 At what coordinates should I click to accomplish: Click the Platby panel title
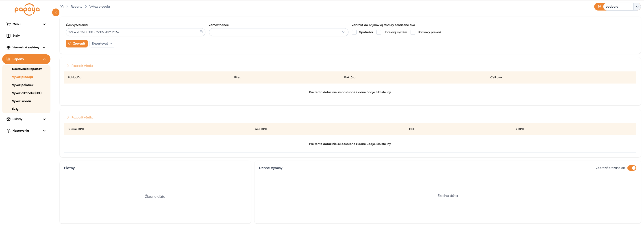click(69, 168)
